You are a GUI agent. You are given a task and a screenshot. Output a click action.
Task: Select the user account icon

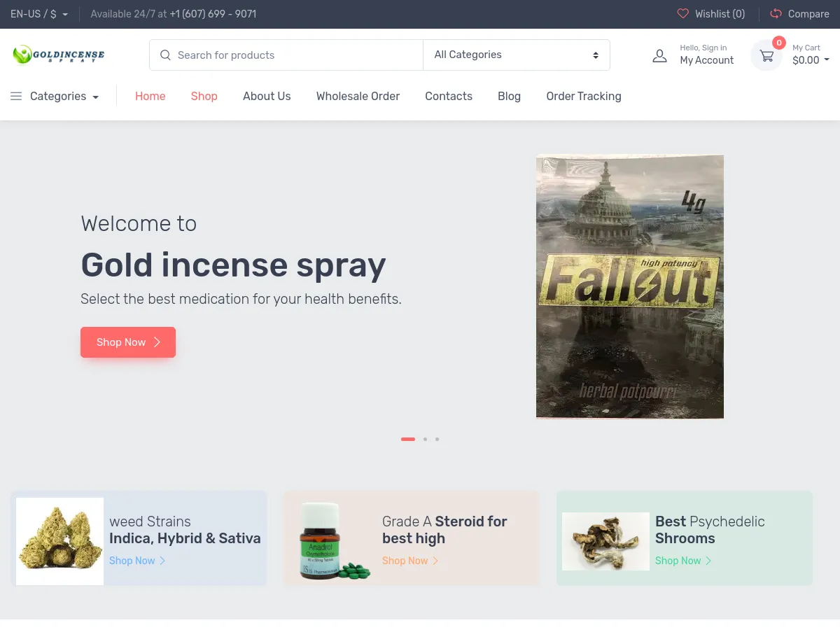click(x=659, y=55)
